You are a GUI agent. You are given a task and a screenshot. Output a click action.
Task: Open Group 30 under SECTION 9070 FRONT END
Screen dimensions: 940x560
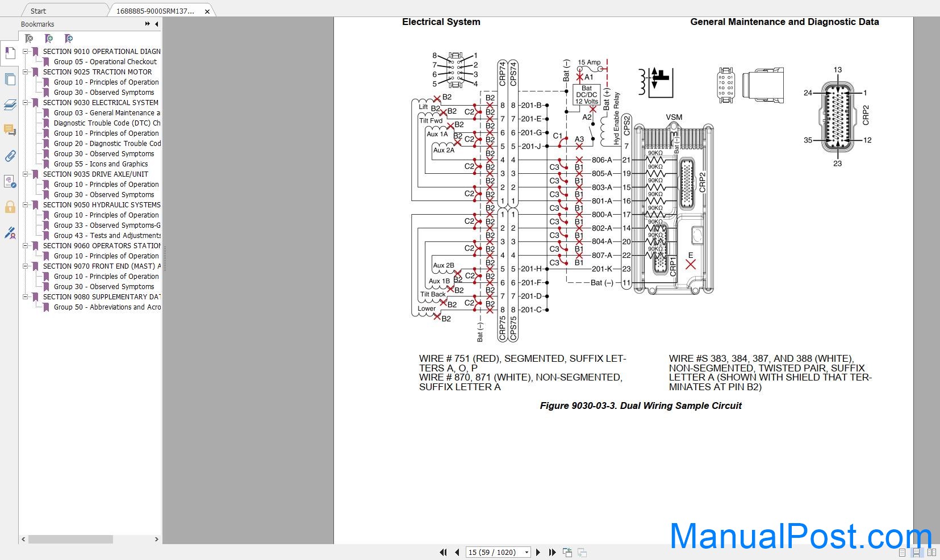pos(104,286)
